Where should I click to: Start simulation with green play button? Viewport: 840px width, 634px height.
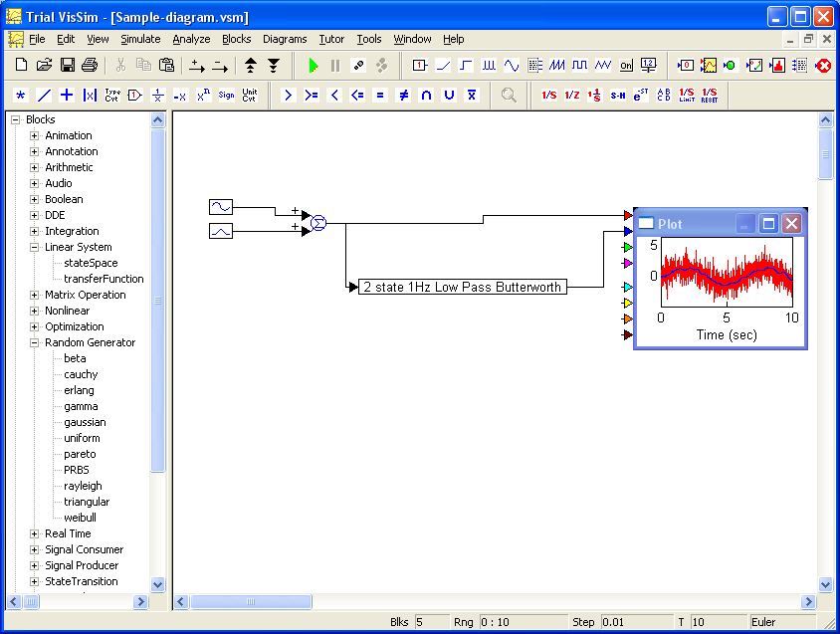[314, 66]
